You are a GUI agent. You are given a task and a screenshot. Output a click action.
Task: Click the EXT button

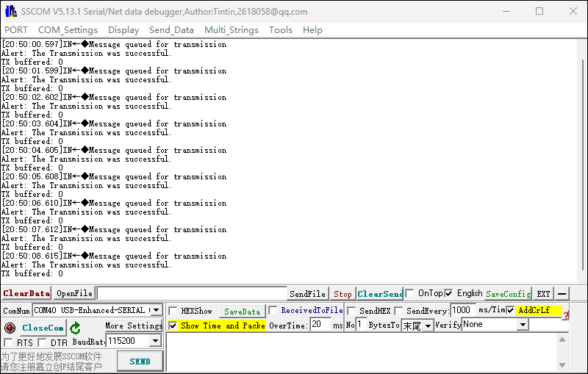[543, 294]
